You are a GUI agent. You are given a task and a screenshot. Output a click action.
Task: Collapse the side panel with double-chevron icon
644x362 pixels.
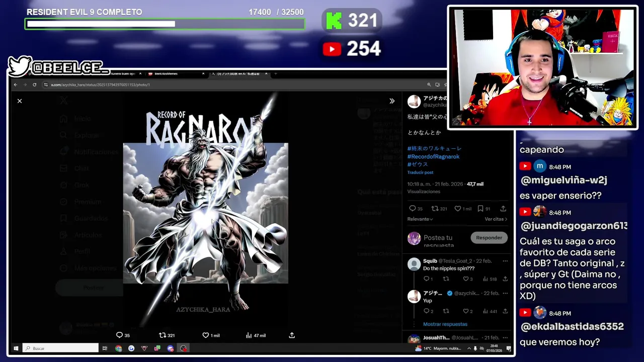(392, 101)
